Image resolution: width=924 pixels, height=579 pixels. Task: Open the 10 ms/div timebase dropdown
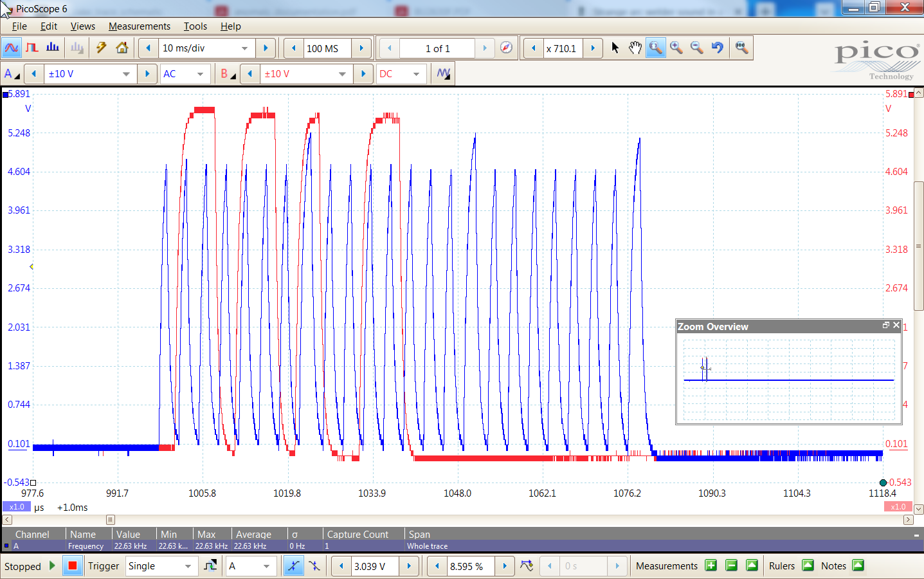244,48
